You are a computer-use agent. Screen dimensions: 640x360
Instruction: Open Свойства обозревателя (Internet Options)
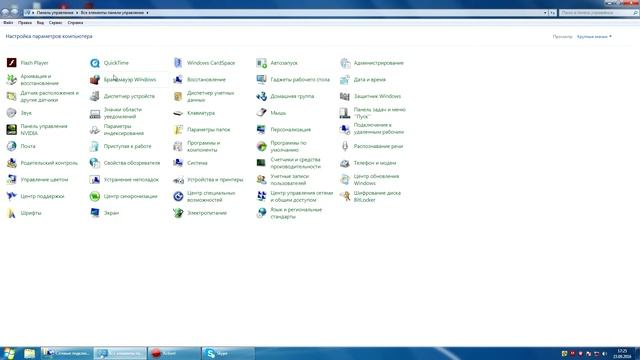pos(125,163)
